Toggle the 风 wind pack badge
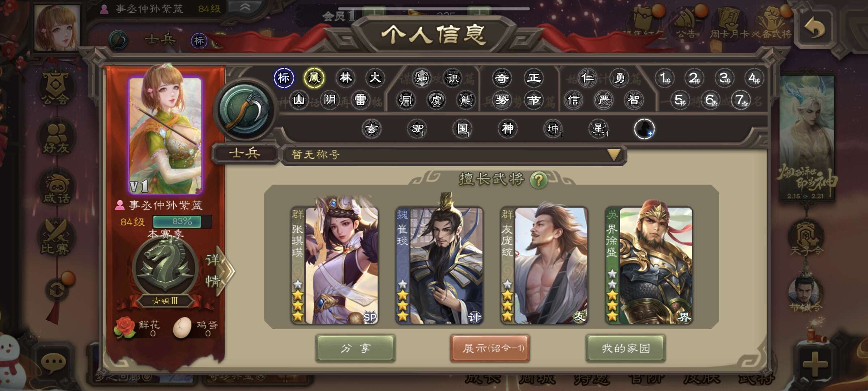The image size is (868, 391). (314, 77)
